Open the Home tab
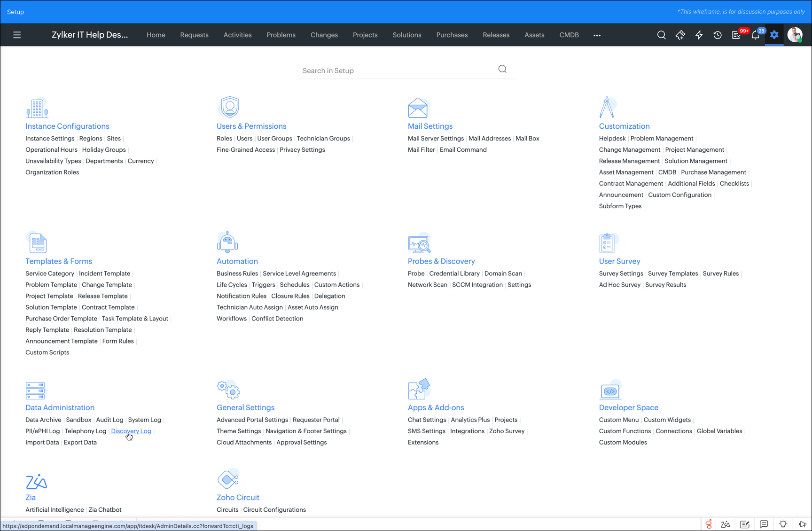Screen dimensions: 812x531 click(x=156, y=35)
